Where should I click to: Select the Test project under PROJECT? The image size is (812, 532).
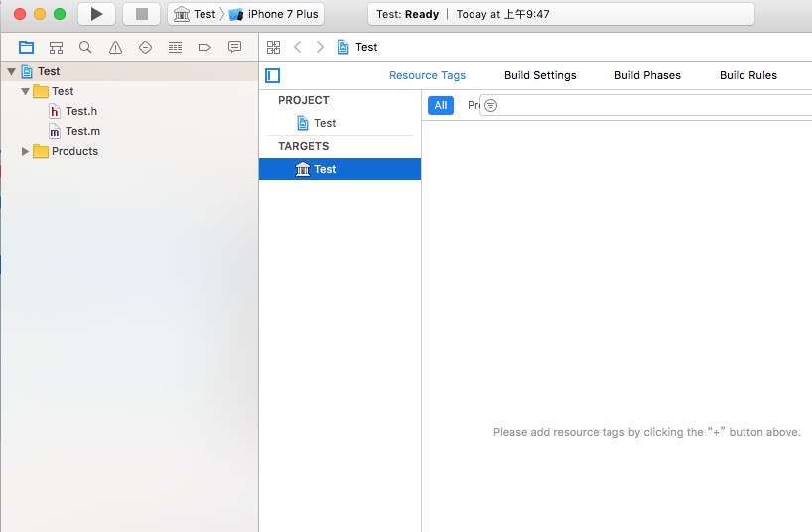339,123
